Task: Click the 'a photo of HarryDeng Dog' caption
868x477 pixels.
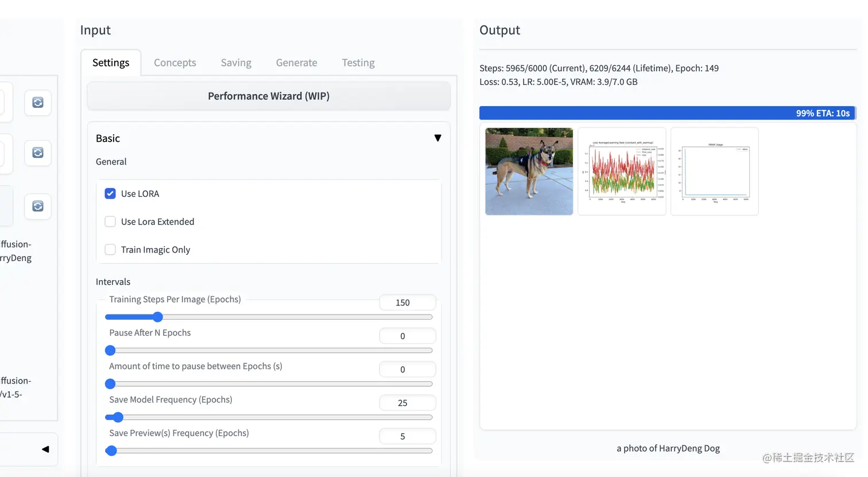Action: point(668,448)
